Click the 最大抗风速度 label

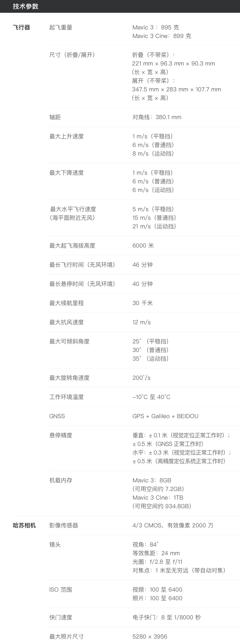pos(67,322)
